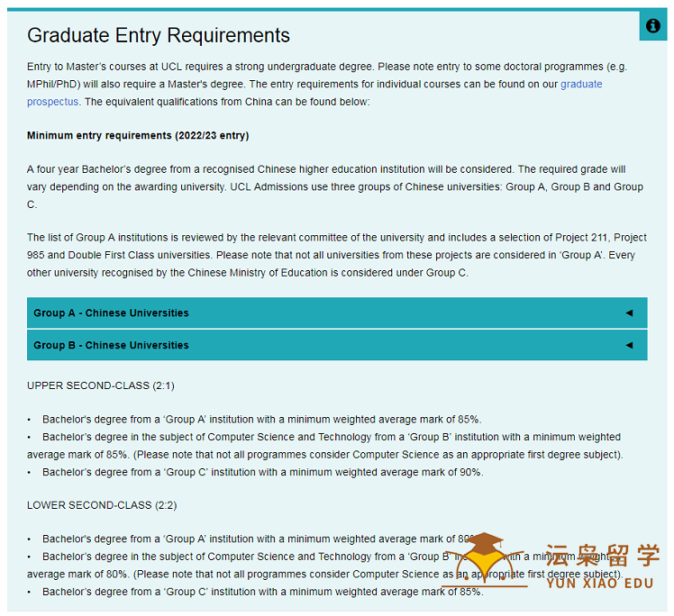
Task: Click the 'LOWER SECOND-CLASS (2:2)' heading
Action: pyautogui.click(x=102, y=505)
